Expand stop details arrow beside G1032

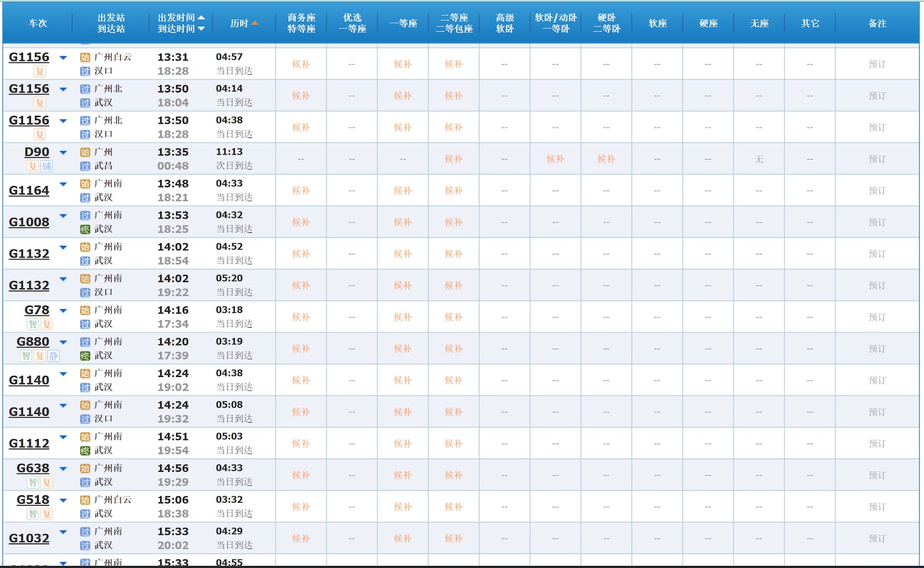[x=63, y=531]
